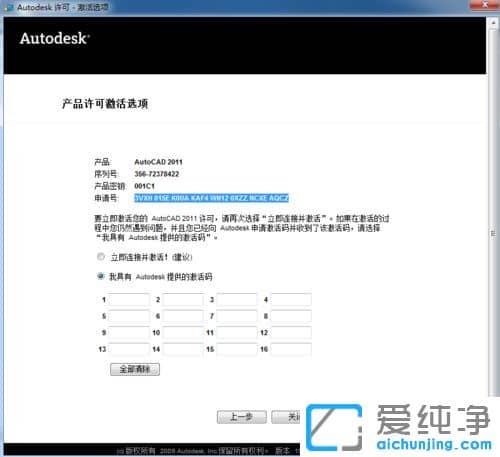Select the connect and activate now radio option
This screenshot has width=500, height=457.
101,257
